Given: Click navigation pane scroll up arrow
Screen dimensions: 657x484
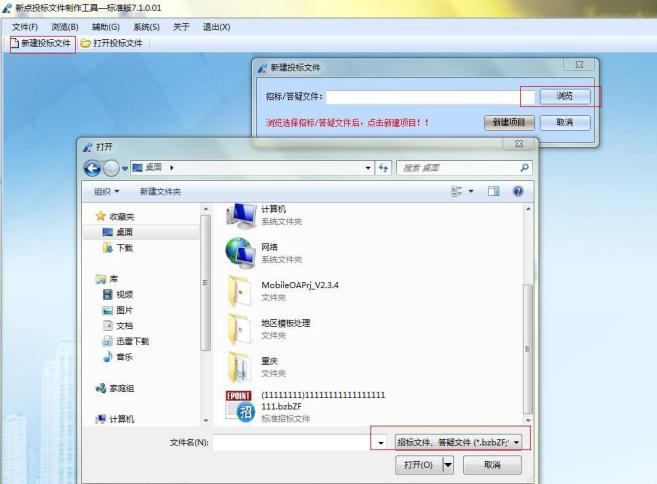Looking at the screenshot, I should pyautogui.click(x=205, y=208).
